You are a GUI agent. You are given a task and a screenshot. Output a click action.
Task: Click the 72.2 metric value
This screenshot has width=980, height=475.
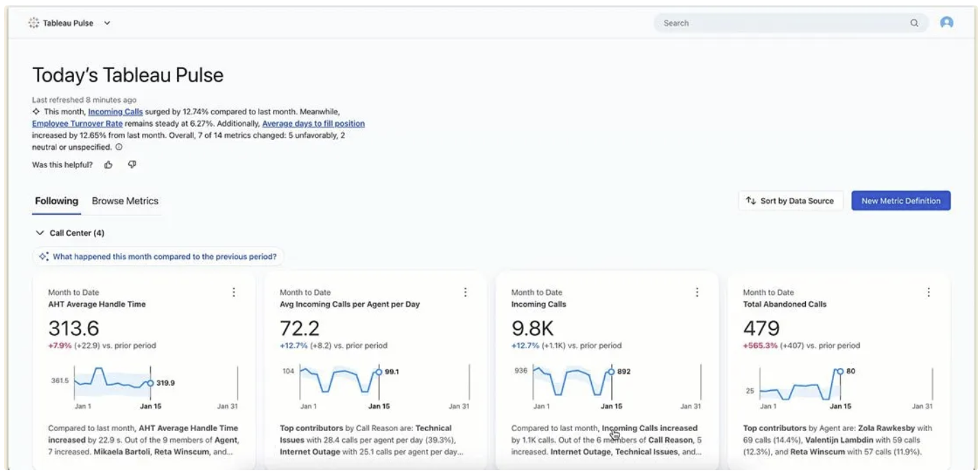[x=300, y=328]
